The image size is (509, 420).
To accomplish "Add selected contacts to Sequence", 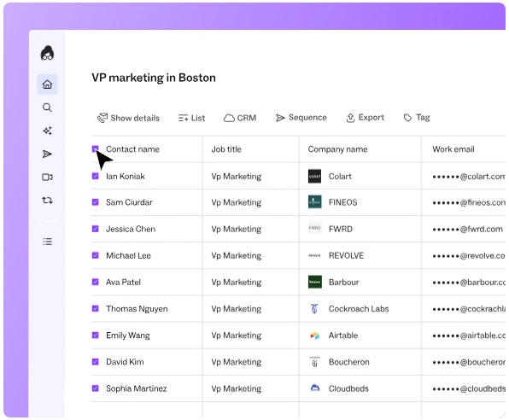I will click(x=301, y=118).
